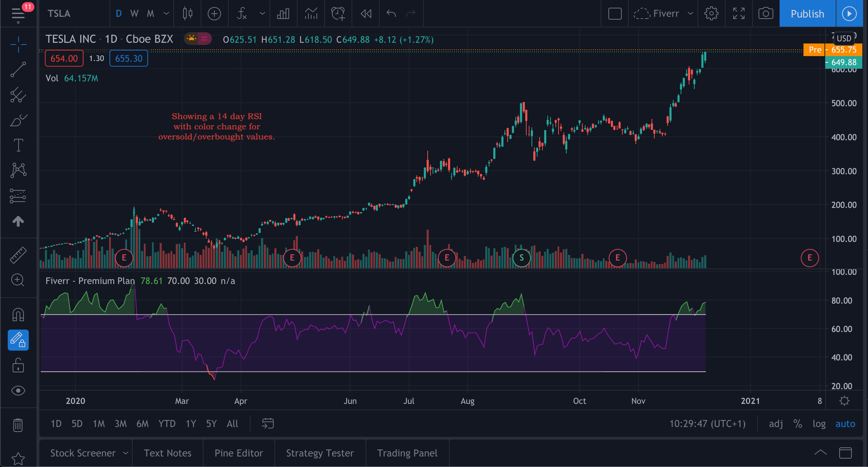
Task: Open the Fiverr saved layout name
Action: tap(656, 14)
